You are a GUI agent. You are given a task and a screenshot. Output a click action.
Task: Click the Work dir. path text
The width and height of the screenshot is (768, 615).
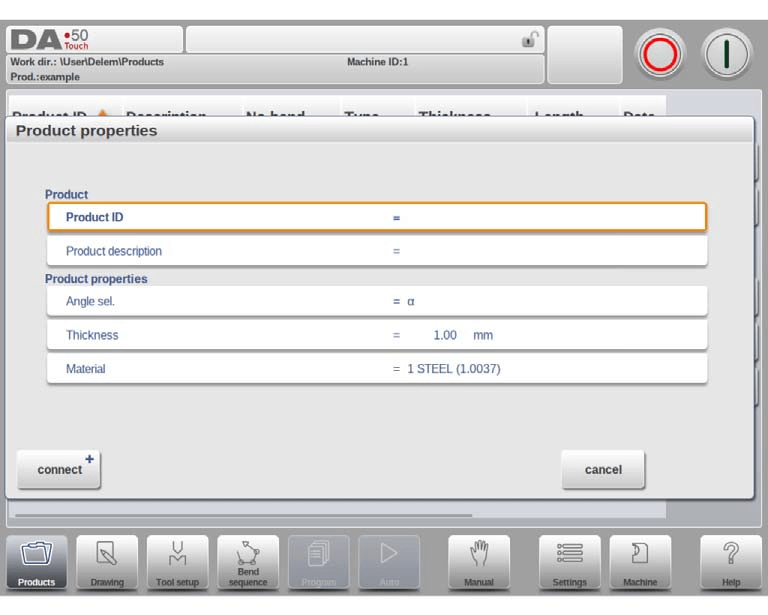coord(87,62)
